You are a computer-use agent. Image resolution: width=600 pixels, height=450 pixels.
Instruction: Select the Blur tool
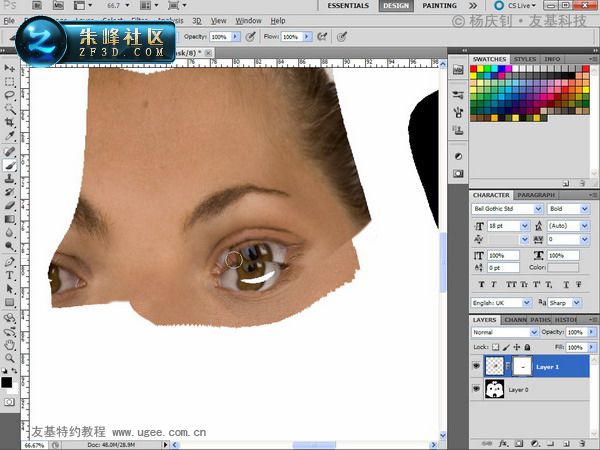pos(10,233)
